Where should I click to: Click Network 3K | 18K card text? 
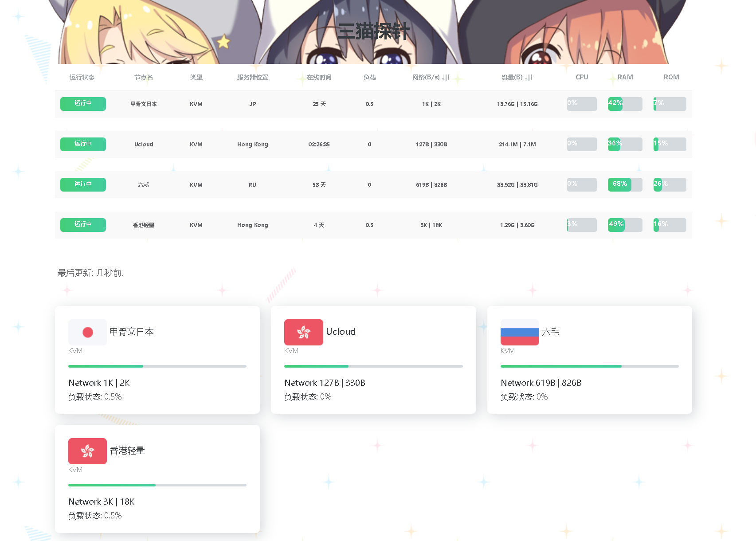tap(102, 502)
